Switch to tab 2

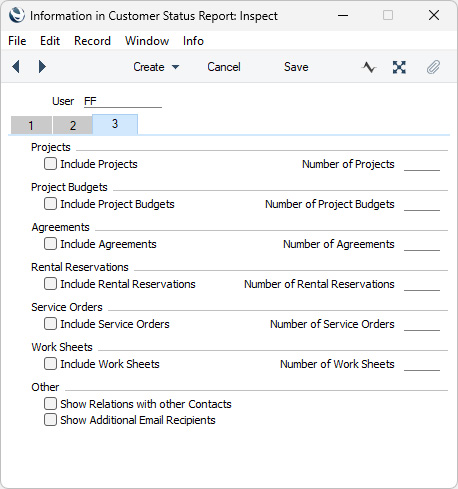(73, 125)
